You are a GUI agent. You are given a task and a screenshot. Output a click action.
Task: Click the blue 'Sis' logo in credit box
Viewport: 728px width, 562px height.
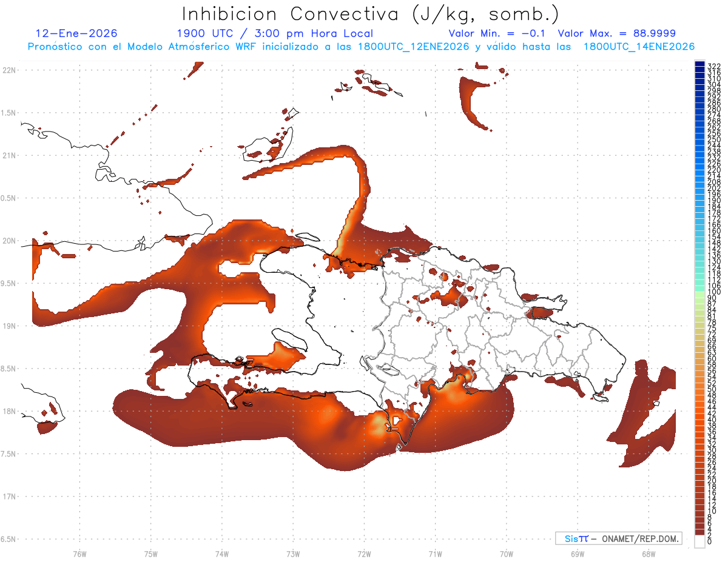571,538
